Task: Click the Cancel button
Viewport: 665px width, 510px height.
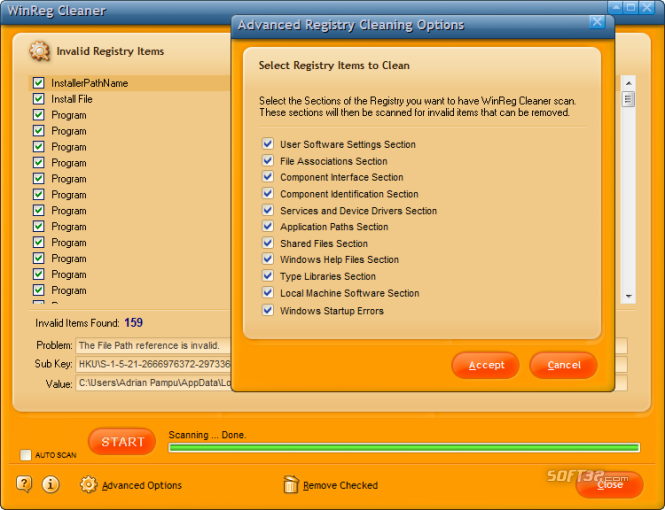Action: tap(563, 365)
